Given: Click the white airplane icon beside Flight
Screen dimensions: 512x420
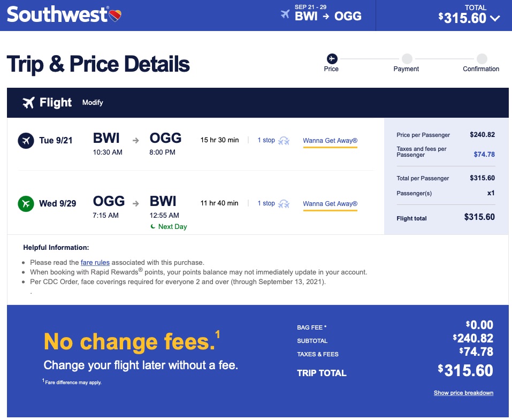Looking at the screenshot, I should coord(28,102).
